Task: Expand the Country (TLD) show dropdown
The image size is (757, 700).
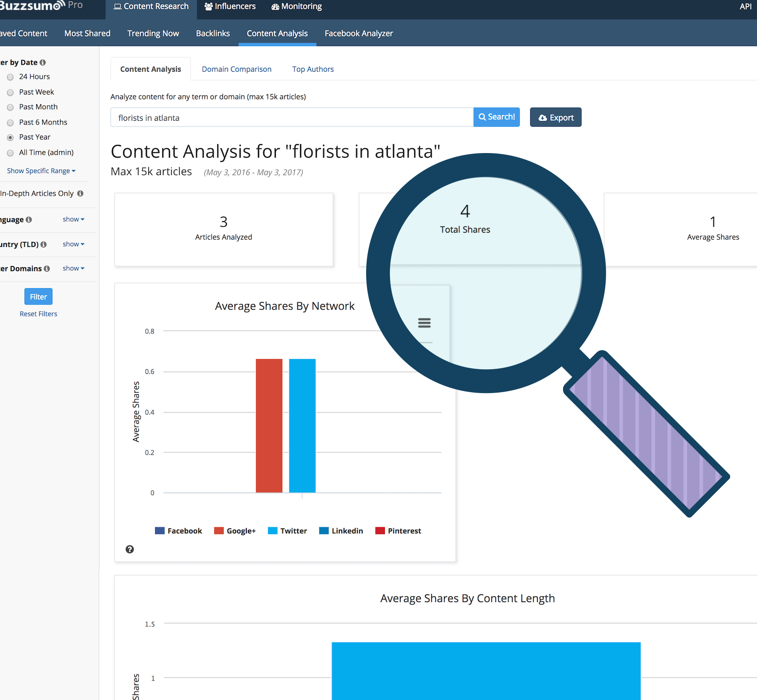Action: tap(73, 244)
